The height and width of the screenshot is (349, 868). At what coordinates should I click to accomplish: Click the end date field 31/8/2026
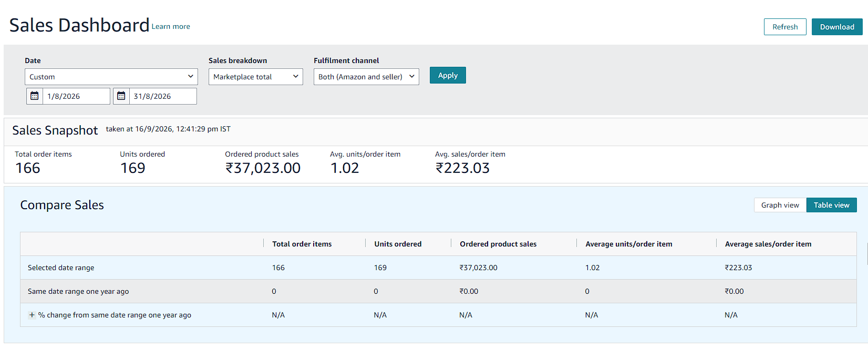pyautogui.click(x=163, y=96)
